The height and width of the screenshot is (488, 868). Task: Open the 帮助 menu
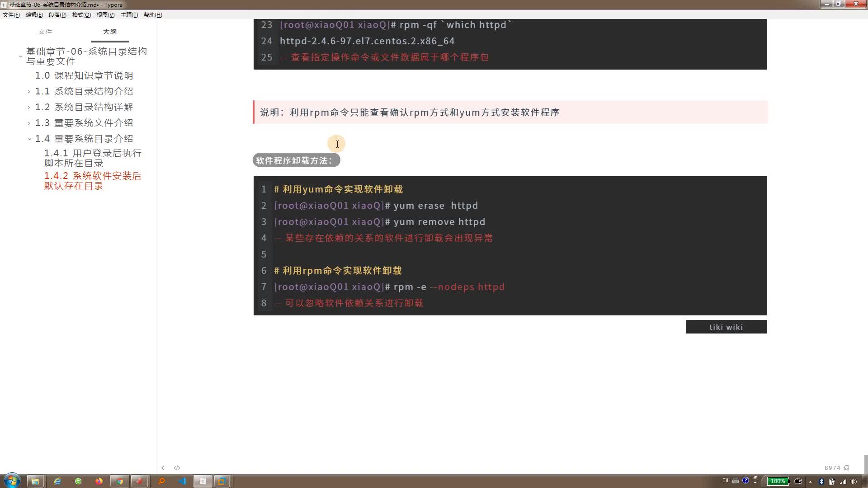pos(153,15)
